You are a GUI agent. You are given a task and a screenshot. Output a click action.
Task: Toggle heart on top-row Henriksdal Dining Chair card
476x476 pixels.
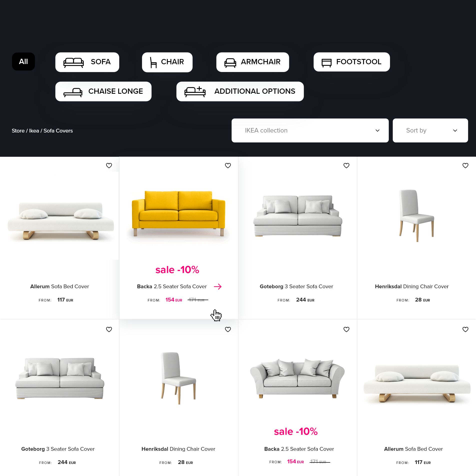[x=465, y=165]
